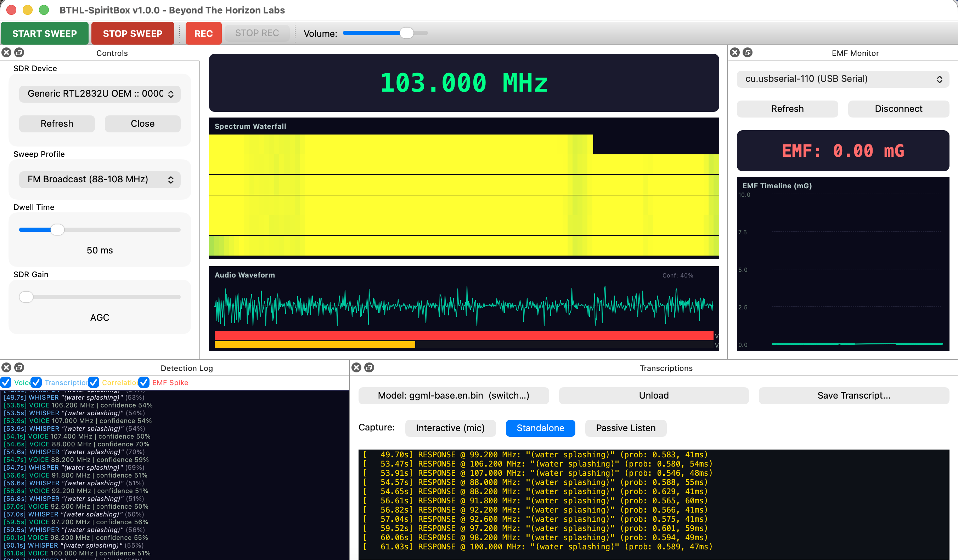Viewport: 958px width, 560px height.
Task: Close the EMF Monitor panel
Action: click(735, 52)
